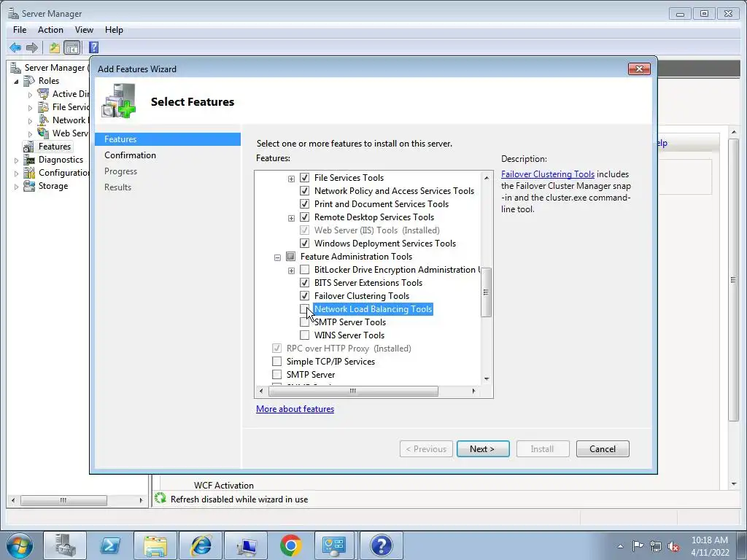Expand BitLocker Drive Encryption node
Image resolution: width=747 pixels, height=560 pixels.
tap(291, 271)
